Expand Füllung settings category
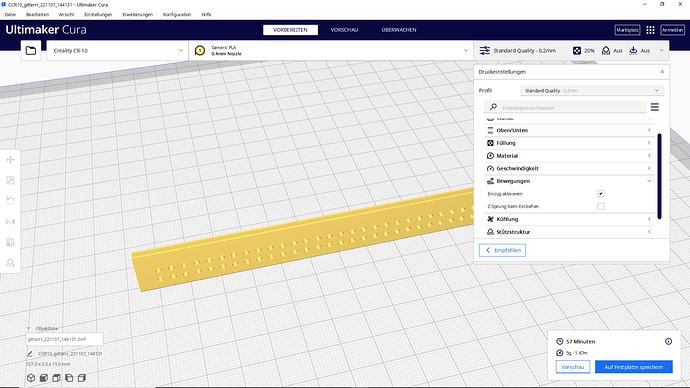Image resolution: width=690 pixels, height=388 pixels. point(569,143)
